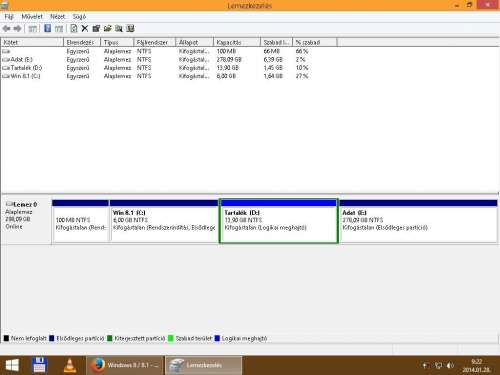The width and height of the screenshot is (500, 375).
Task: Click the 10 % free cell
Action: click(302, 68)
